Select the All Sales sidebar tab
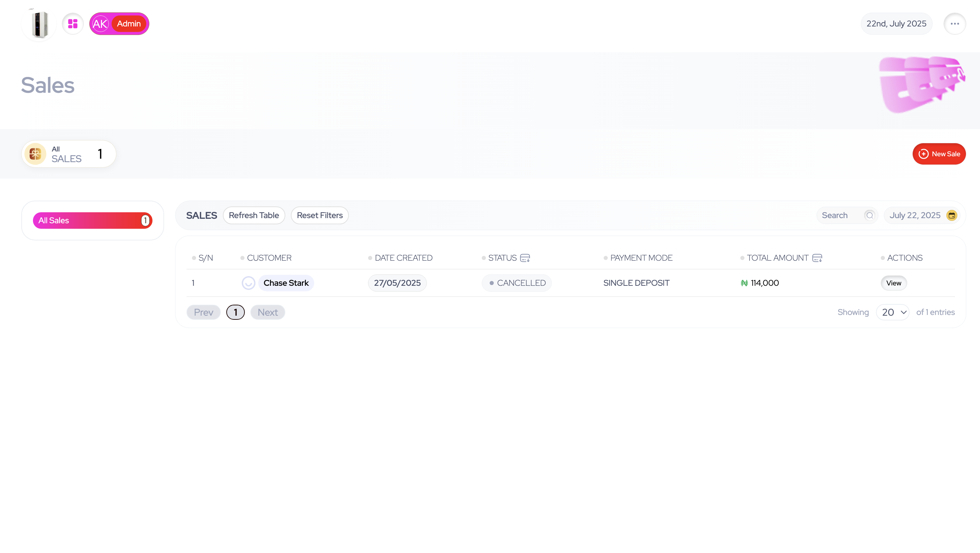Image resolution: width=980 pixels, height=553 pixels. click(x=92, y=221)
